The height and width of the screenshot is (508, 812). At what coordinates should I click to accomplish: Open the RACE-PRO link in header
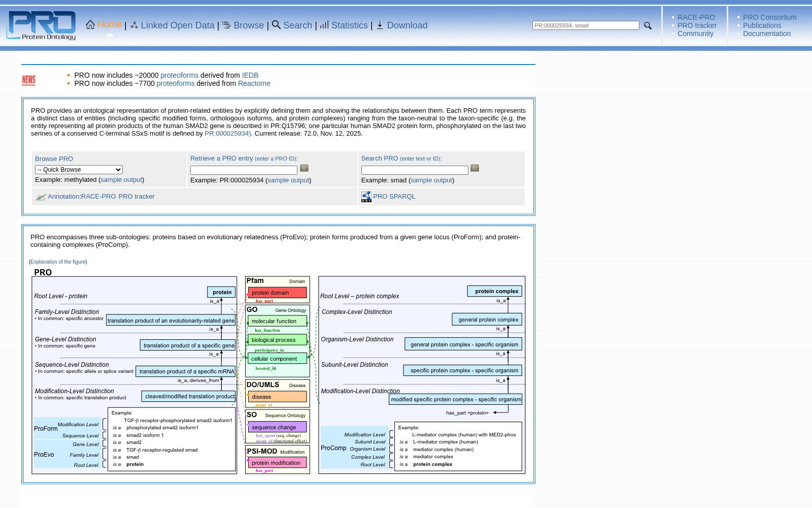pos(696,17)
